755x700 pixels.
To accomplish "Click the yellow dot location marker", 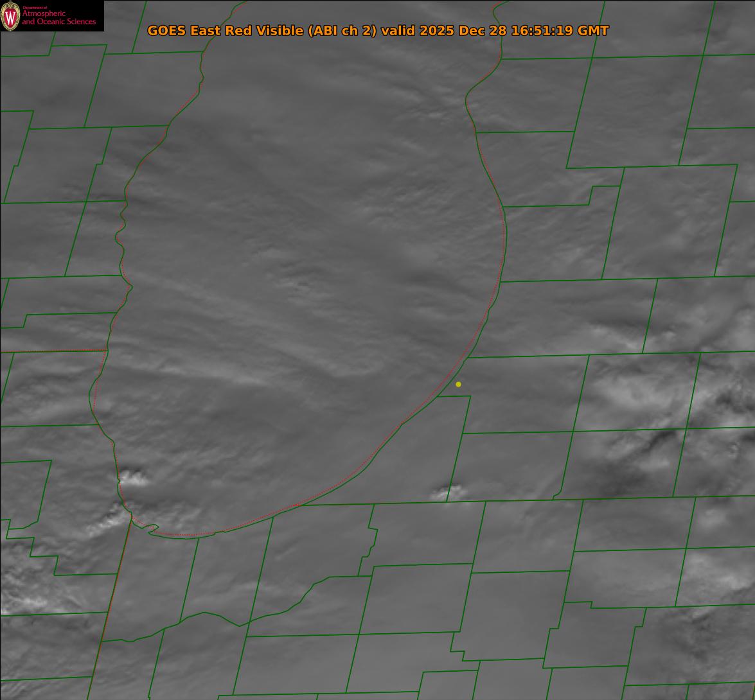I will [458, 384].
